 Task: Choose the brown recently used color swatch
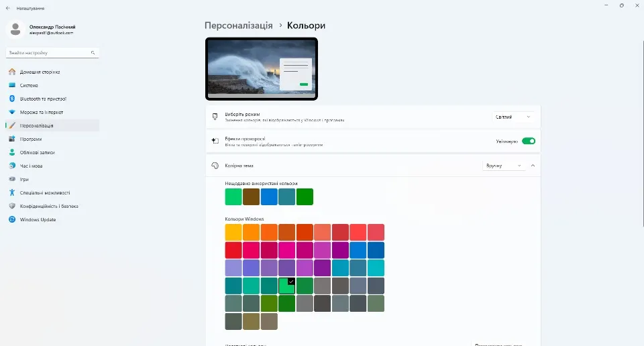tap(251, 196)
